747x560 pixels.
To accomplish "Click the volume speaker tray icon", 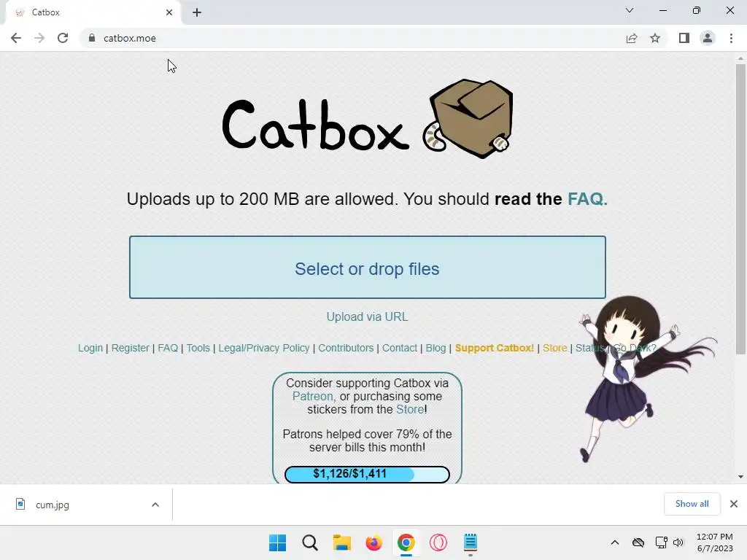I will click(x=678, y=542).
